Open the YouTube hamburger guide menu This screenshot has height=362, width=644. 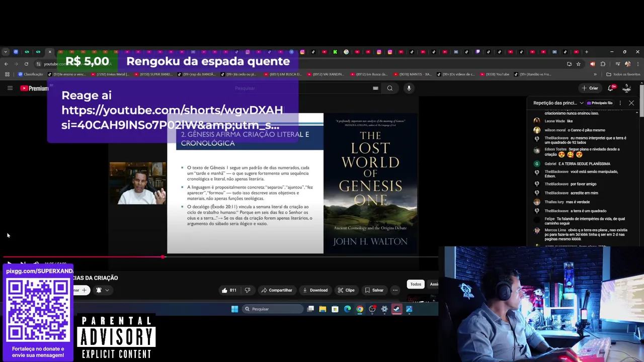10,88
